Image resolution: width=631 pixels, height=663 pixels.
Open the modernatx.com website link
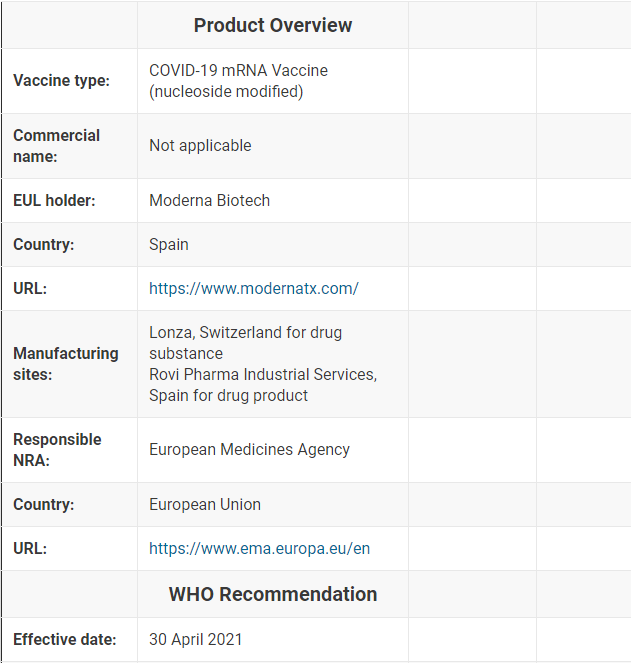click(254, 288)
